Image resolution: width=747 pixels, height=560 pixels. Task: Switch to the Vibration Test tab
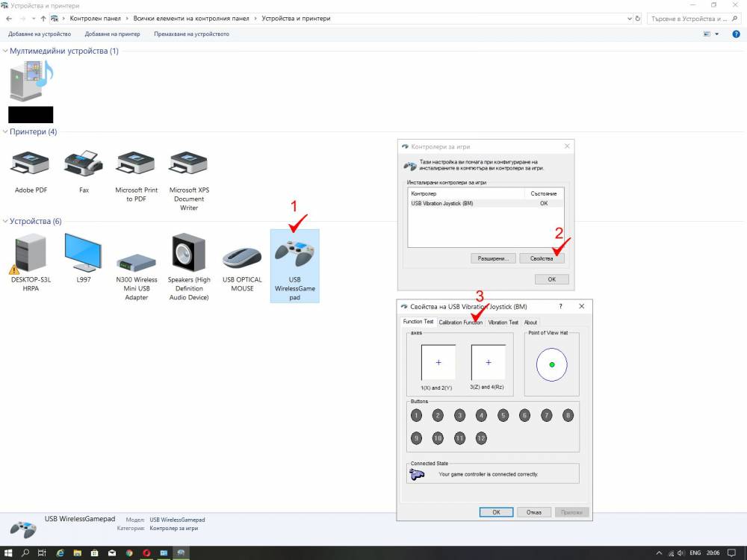503,323
